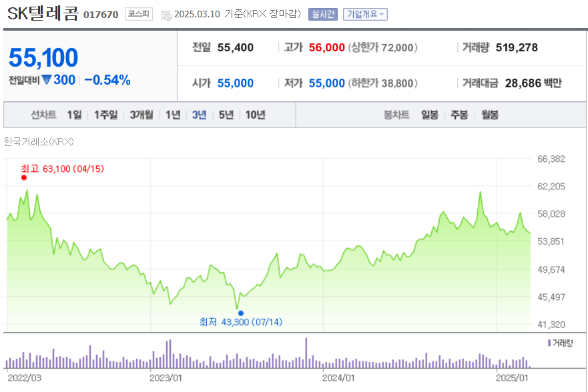Viewport: 588px width, 392px height.
Task: Click the 선차트 label
Action: pyautogui.click(x=43, y=115)
